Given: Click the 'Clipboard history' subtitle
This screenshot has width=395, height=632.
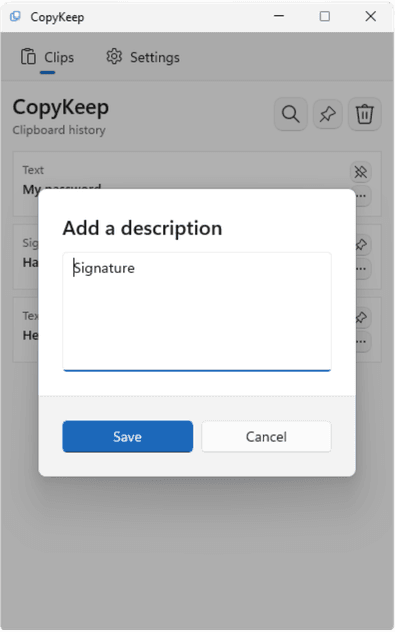Looking at the screenshot, I should 59,130.
